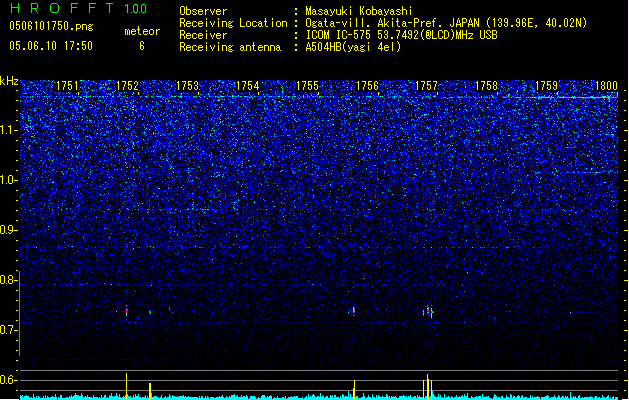Click the 0.7 kHz frequency label
Viewport: 629px width, 400px height.
pos(8,330)
